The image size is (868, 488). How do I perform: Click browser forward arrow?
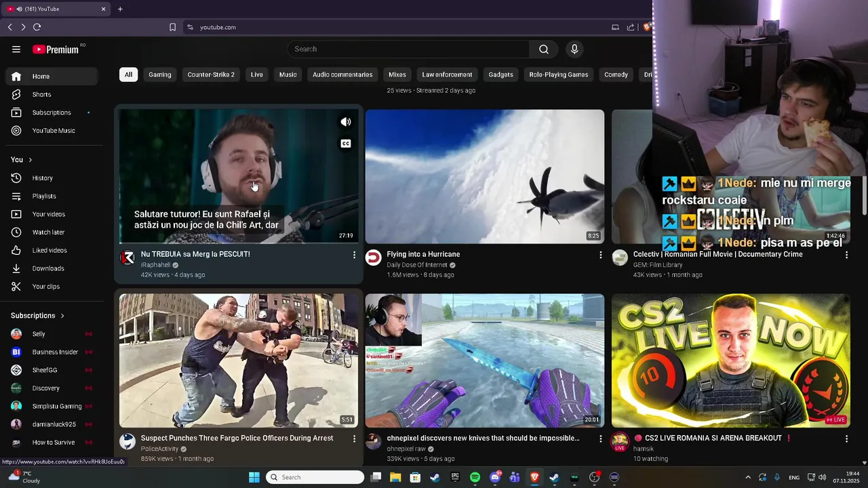click(x=23, y=27)
